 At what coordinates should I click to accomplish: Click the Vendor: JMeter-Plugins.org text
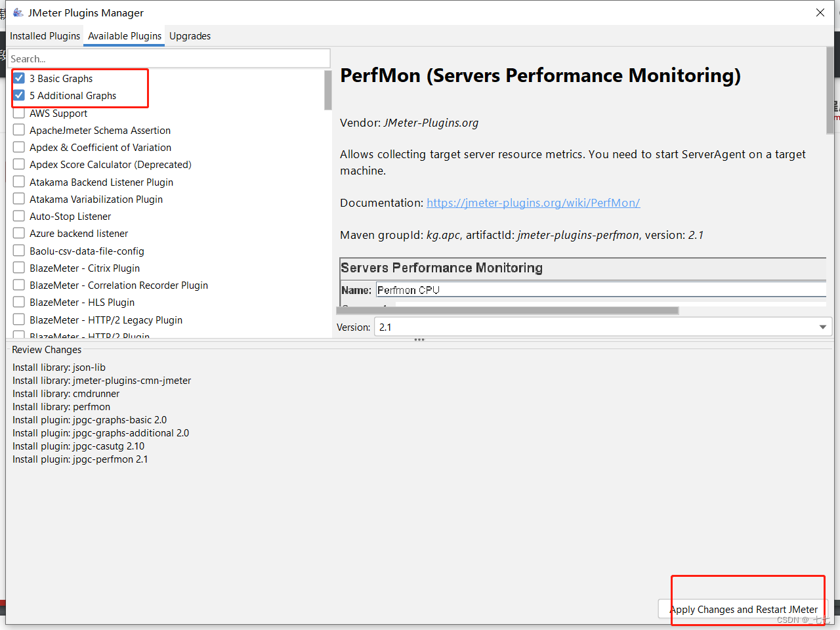pyautogui.click(x=409, y=123)
